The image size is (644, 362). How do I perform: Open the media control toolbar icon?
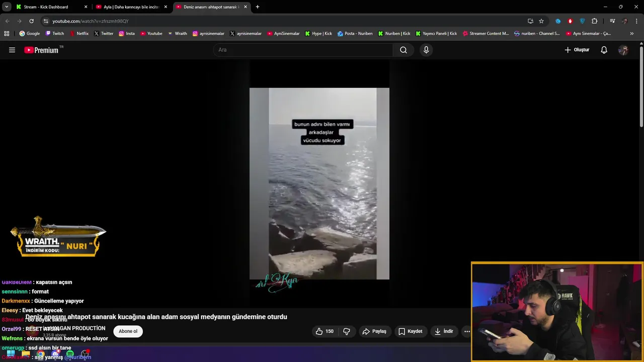click(x=612, y=21)
